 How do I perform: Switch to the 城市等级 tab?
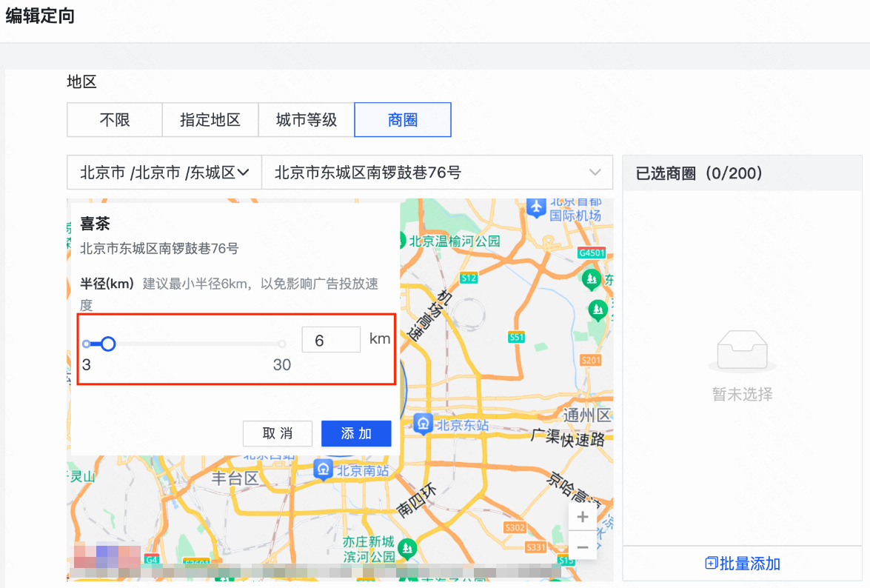point(305,119)
